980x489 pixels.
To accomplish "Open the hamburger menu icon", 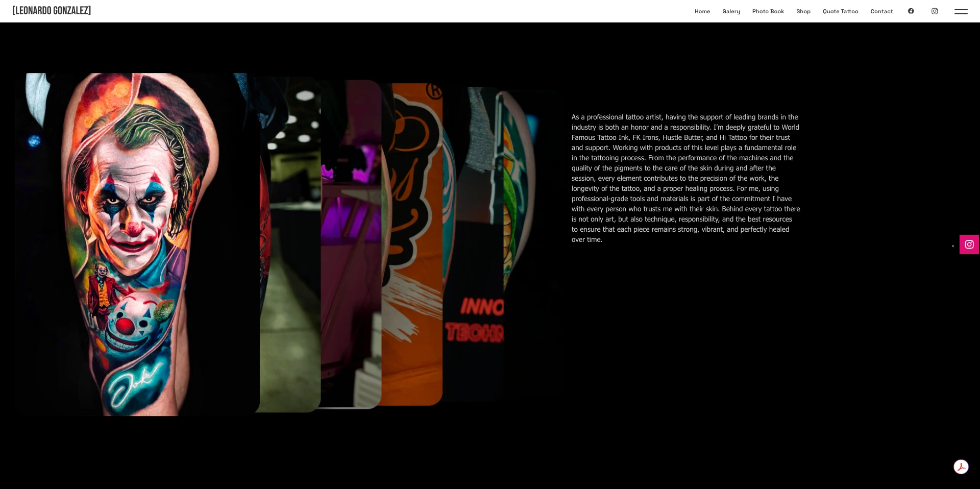I will pyautogui.click(x=961, y=11).
